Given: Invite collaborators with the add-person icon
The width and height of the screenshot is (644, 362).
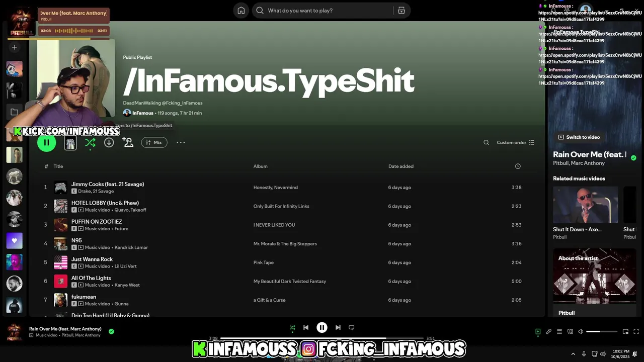Looking at the screenshot, I should [128, 142].
